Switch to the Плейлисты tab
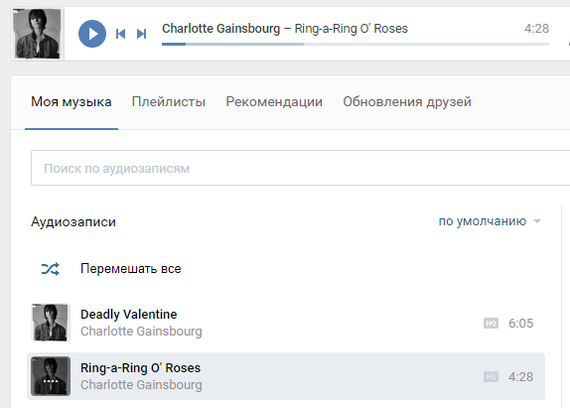The width and height of the screenshot is (570, 408). 169,102
